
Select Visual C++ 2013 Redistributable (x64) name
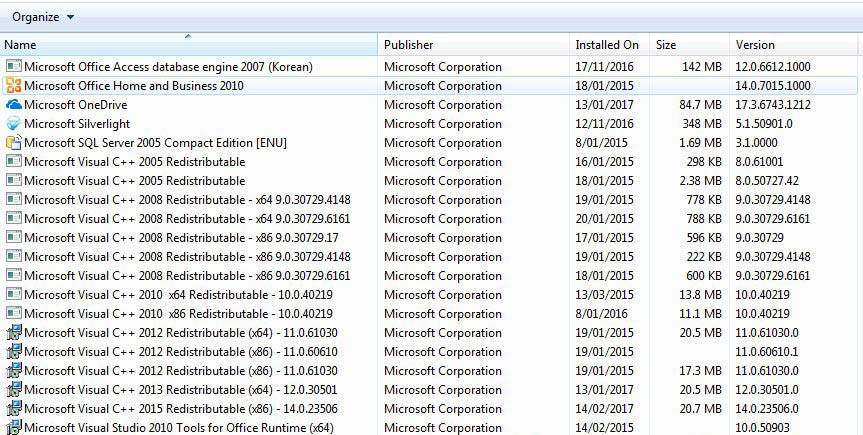click(x=181, y=390)
